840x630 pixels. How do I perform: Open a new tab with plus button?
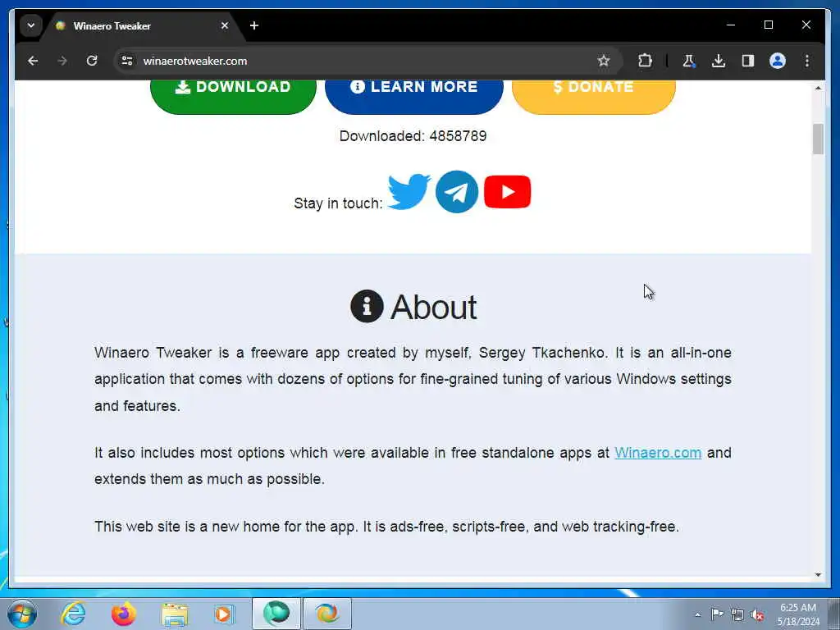click(254, 25)
